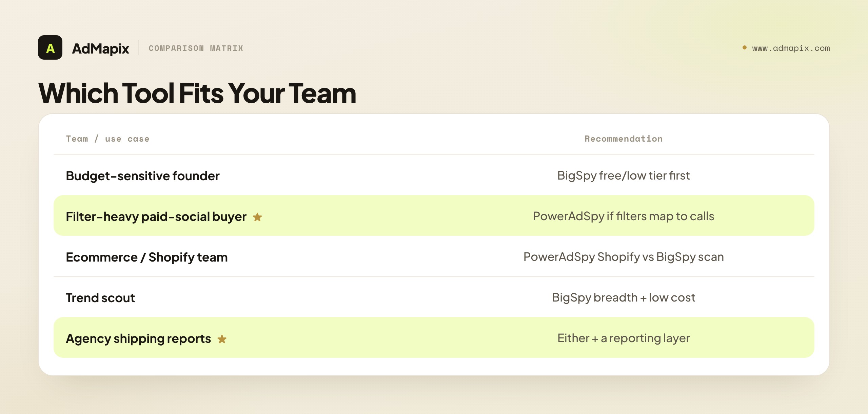Open the www.admapix.com link
868x414 pixels.
(791, 48)
